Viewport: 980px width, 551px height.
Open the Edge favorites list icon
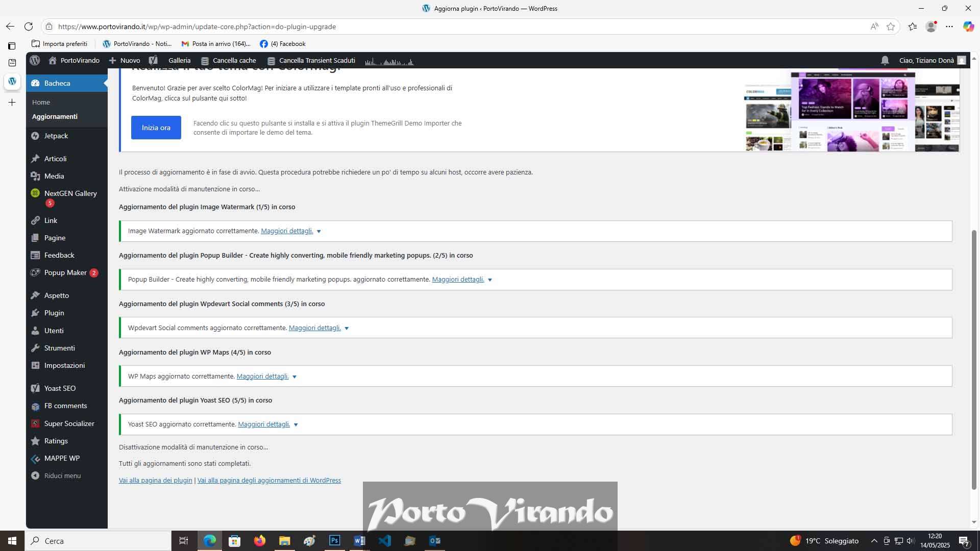click(913, 27)
